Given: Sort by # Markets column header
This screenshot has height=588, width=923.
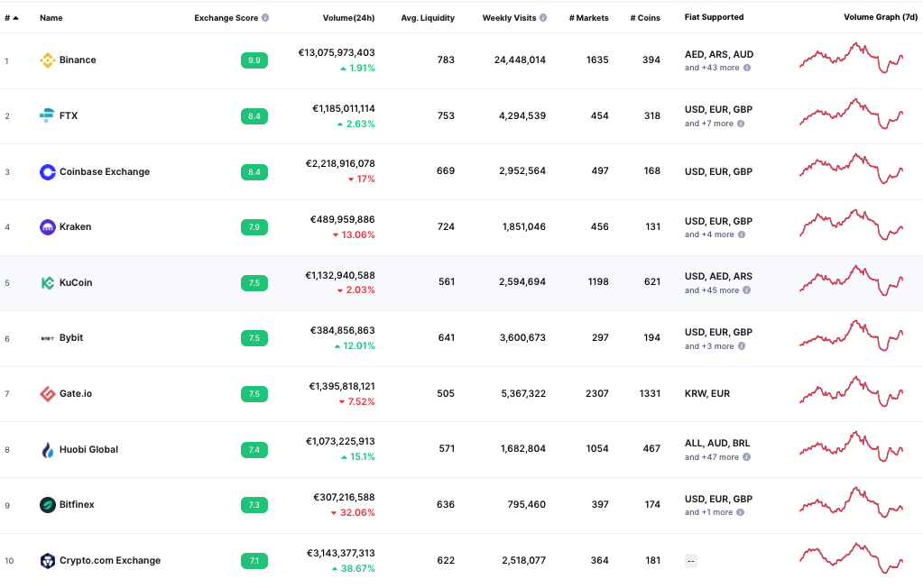Looking at the screenshot, I should [x=588, y=18].
